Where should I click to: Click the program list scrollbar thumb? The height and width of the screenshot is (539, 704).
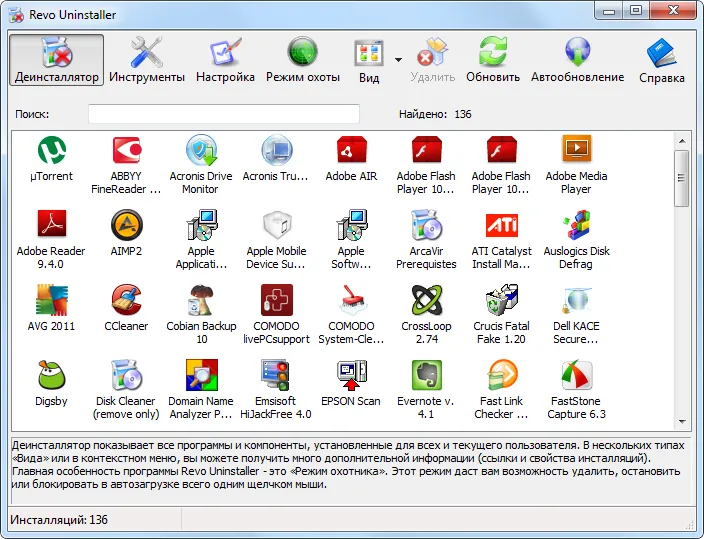click(682, 178)
